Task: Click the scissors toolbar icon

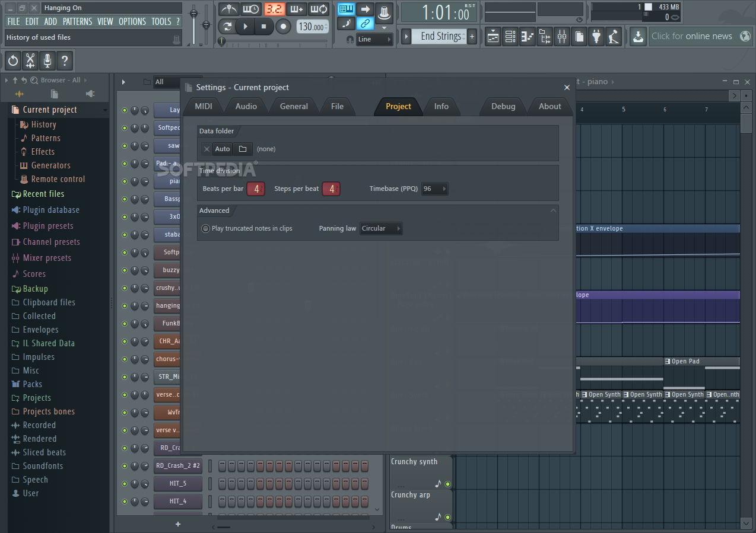Action: 30,60
